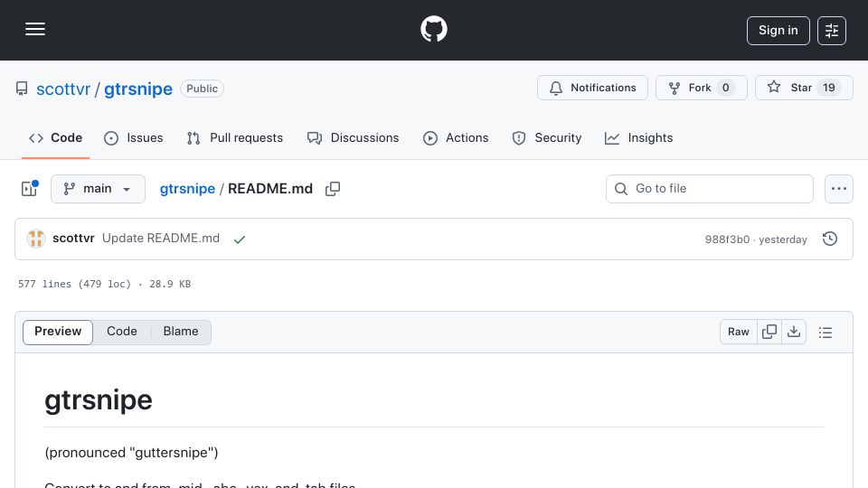This screenshot has height=488, width=868.
Task: Open the Discussions tab
Action: pyautogui.click(x=354, y=137)
